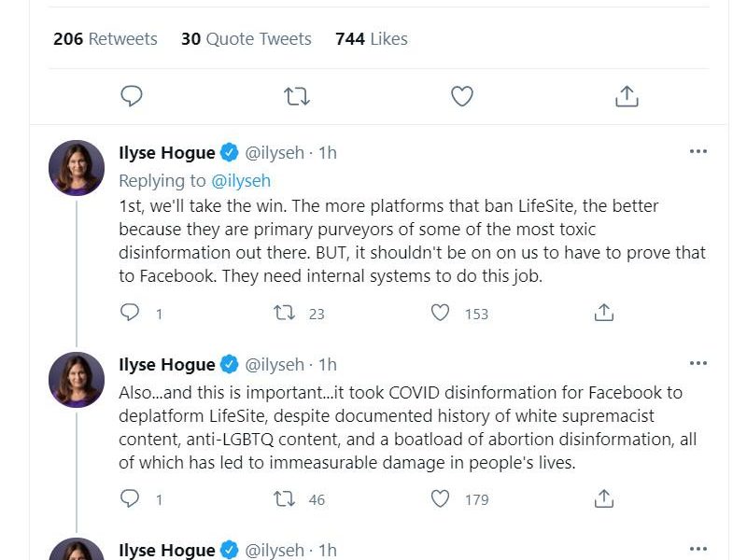Click the @ilyseh link after "Replying to"

coord(241,180)
